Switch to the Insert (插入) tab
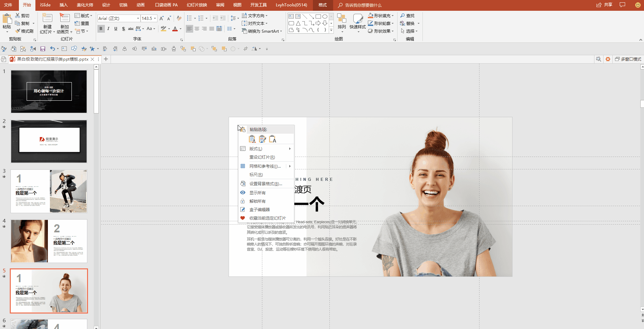644x329 pixels. point(63,5)
